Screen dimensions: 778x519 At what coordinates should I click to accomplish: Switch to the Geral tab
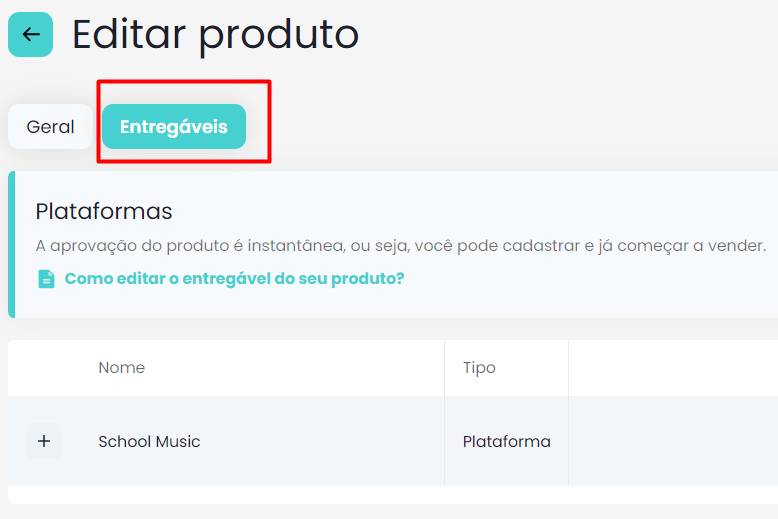tap(50, 127)
